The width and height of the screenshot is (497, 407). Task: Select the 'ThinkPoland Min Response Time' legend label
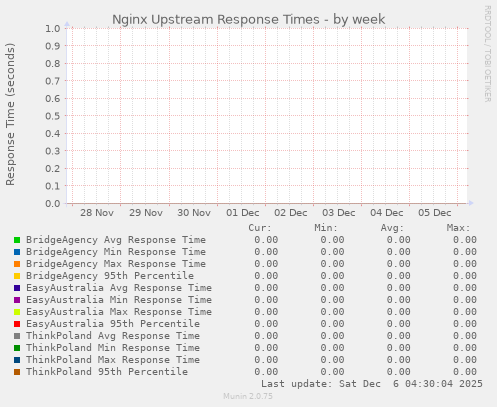[x=113, y=348]
